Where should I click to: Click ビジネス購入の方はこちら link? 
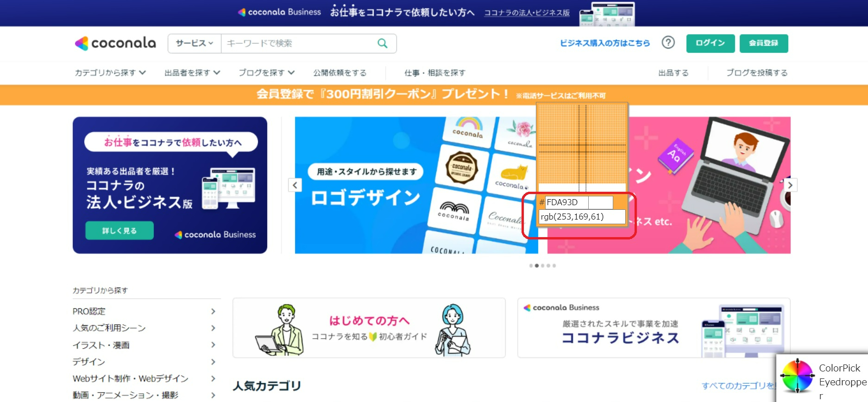pos(605,43)
